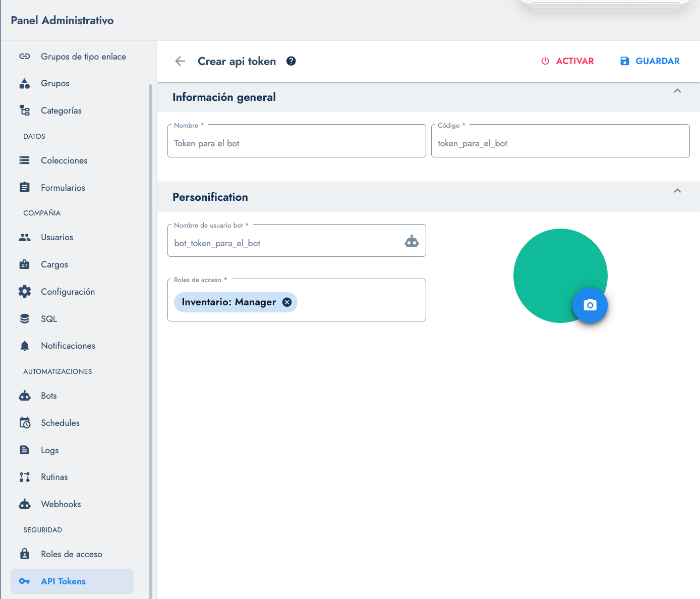
Task: Click the camera icon on the avatar
Action: (x=590, y=305)
